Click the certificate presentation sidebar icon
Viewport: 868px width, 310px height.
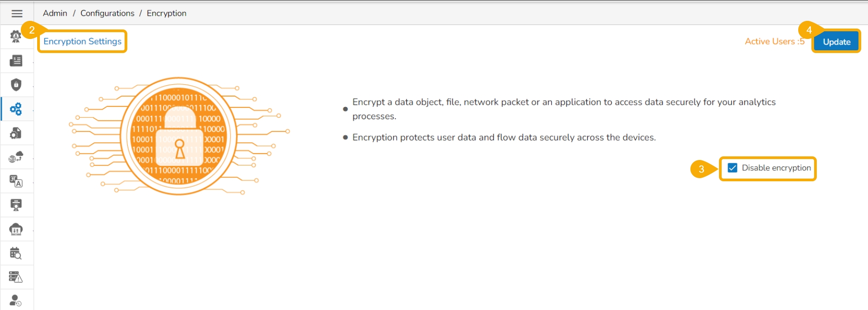pos(16,205)
